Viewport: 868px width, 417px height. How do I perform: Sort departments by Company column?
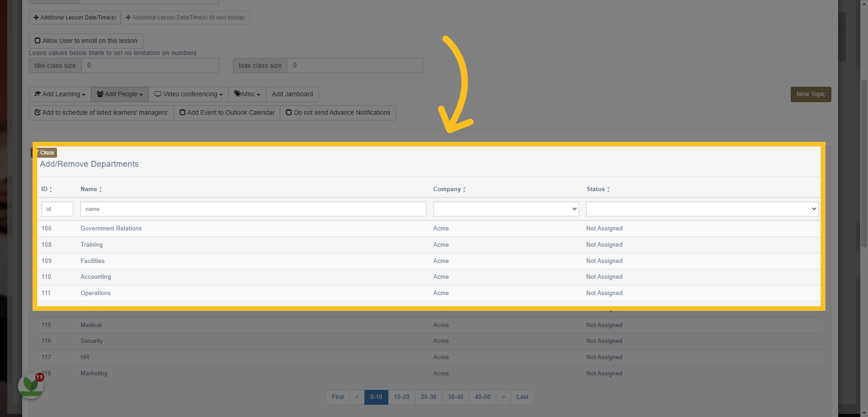coord(449,189)
